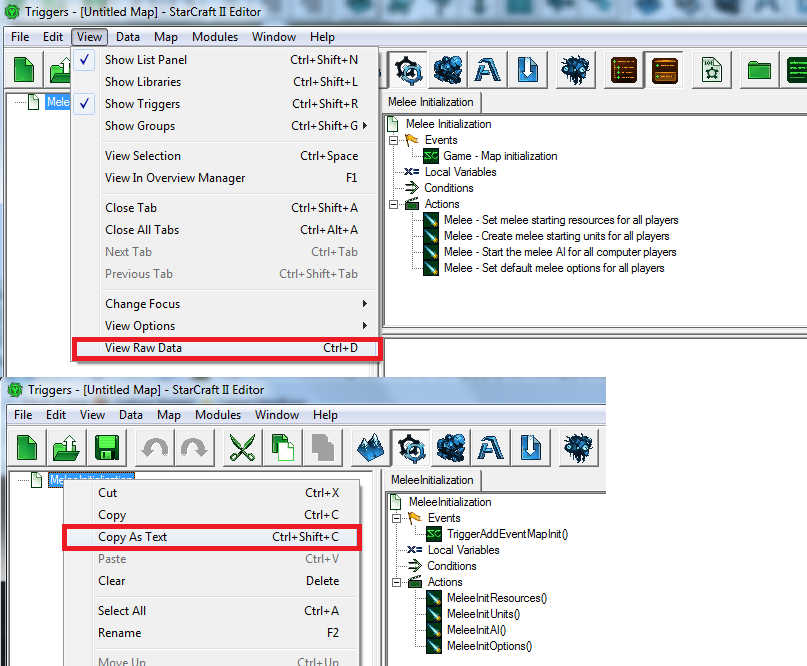Choose Select All from the context menu
This screenshot has width=807, height=666.
tap(212, 611)
